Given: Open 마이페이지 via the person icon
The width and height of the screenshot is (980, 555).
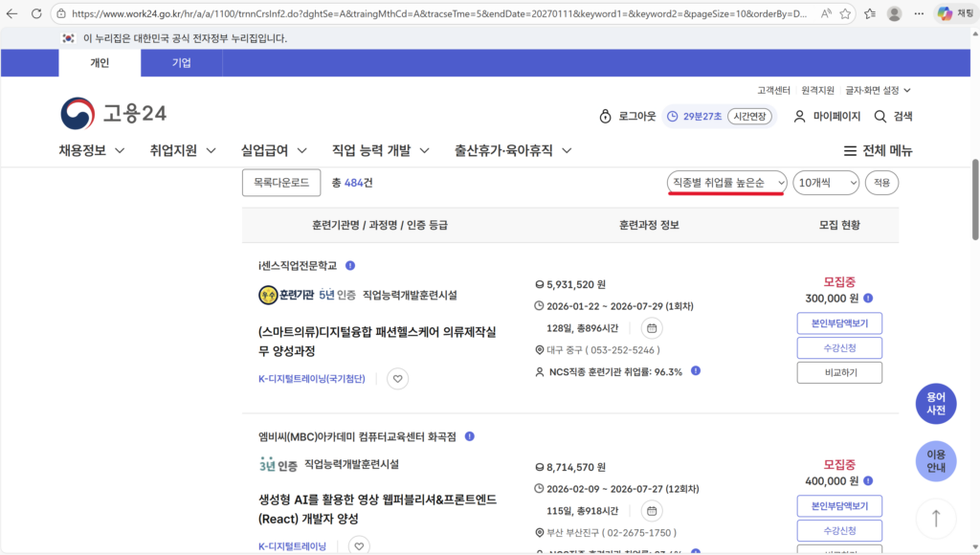Looking at the screenshot, I should coord(800,115).
